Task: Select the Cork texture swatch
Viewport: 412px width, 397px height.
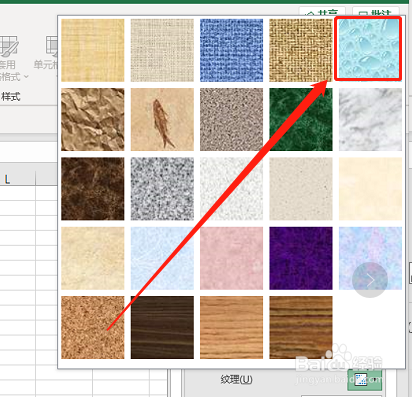Action: click(93, 328)
